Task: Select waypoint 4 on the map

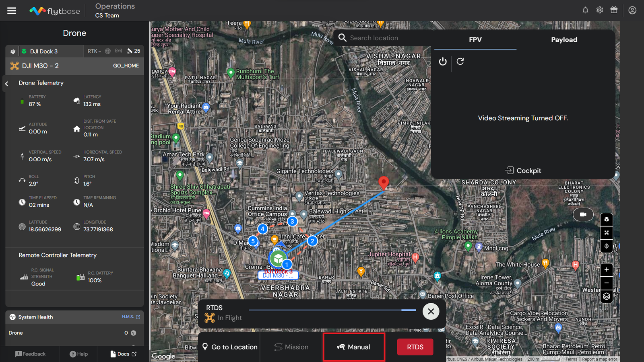Action: [x=262, y=229]
